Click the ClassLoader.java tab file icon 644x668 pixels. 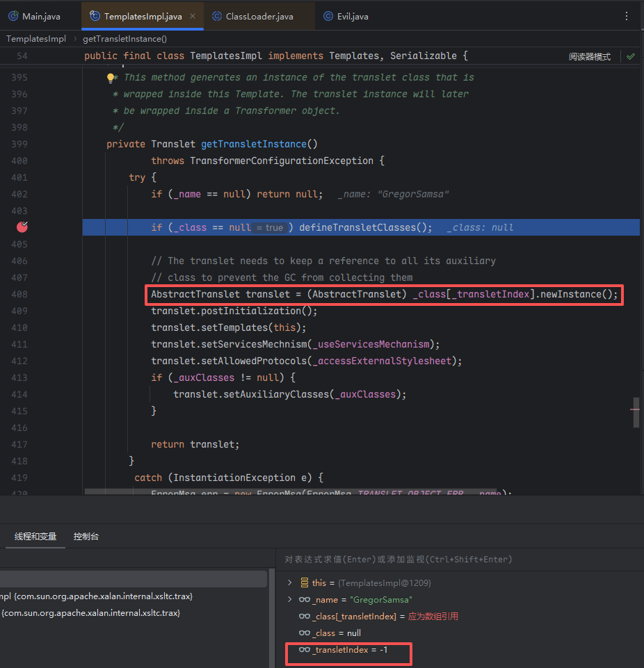[x=217, y=16]
